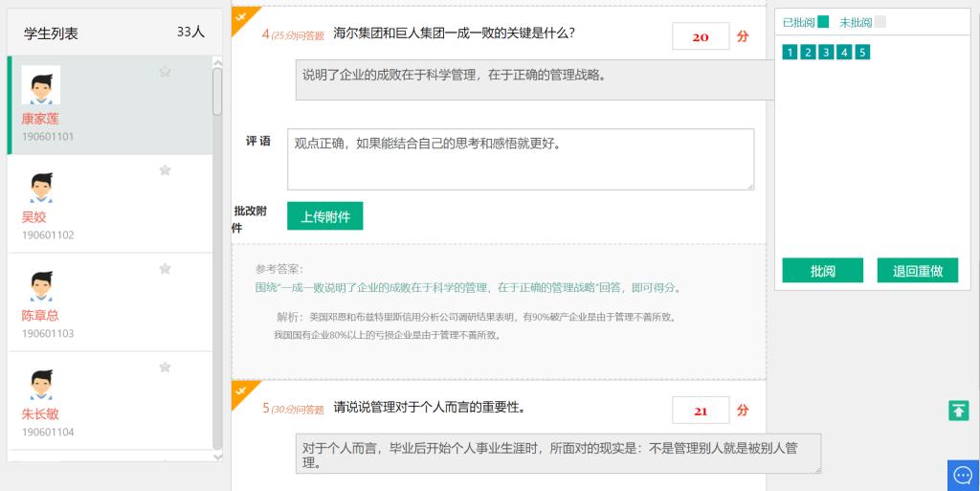Jump to question 3 in grading panel
Image resolution: width=980 pixels, height=491 pixels.
pyautogui.click(x=826, y=53)
